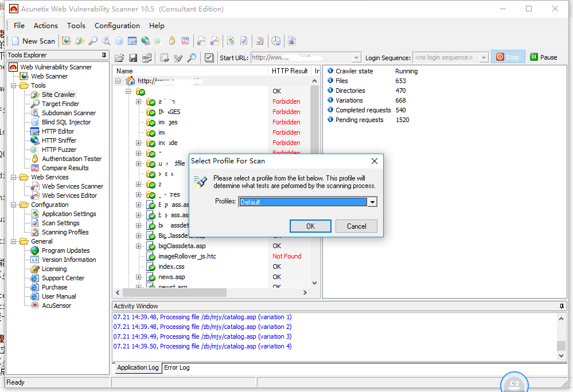Click the HTTP Result column header

290,71
